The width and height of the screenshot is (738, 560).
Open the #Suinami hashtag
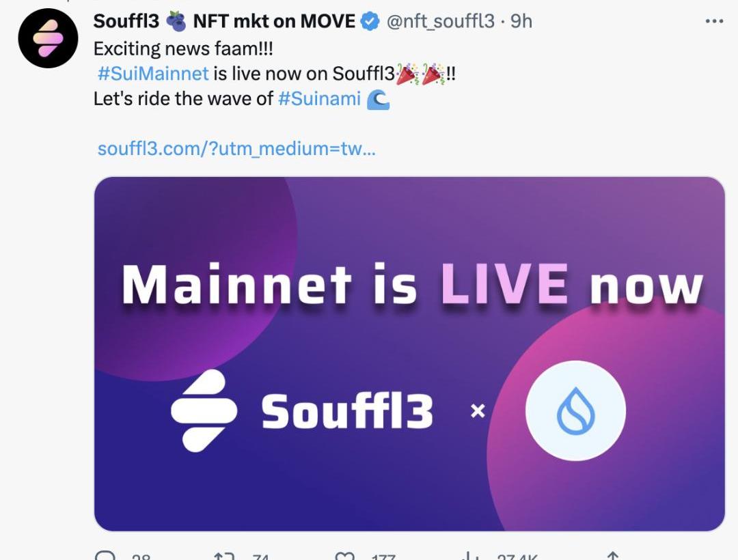point(319,98)
